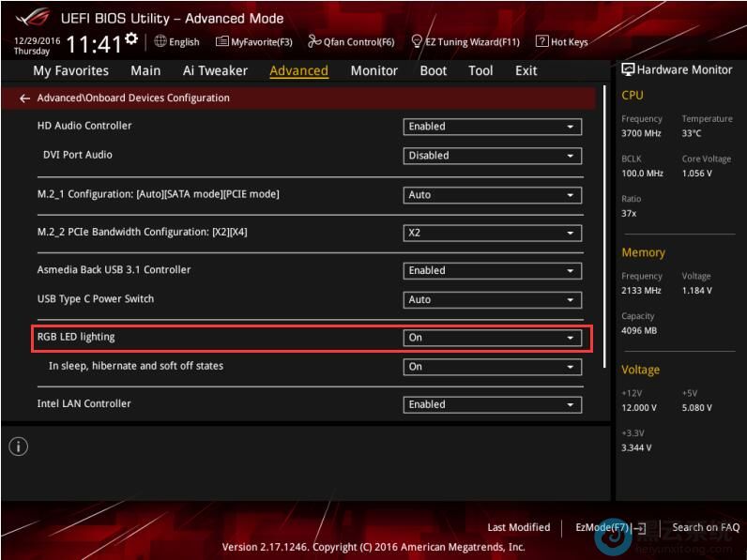This screenshot has width=747, height=560.
Task: Open the Hot Keys help icon
Action: 542,41
